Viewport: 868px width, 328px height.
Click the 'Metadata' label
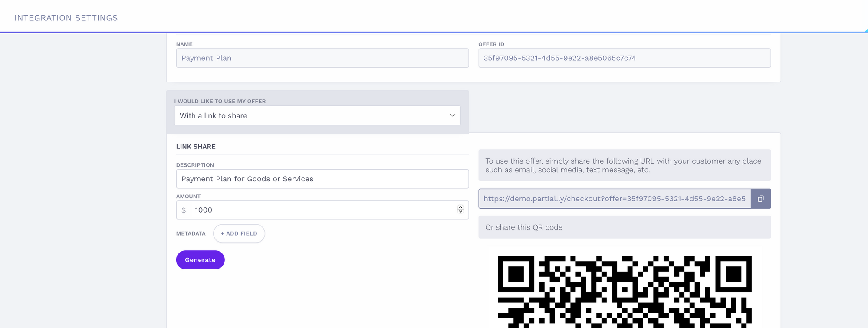pyautogui.click(x=191, y=233)
